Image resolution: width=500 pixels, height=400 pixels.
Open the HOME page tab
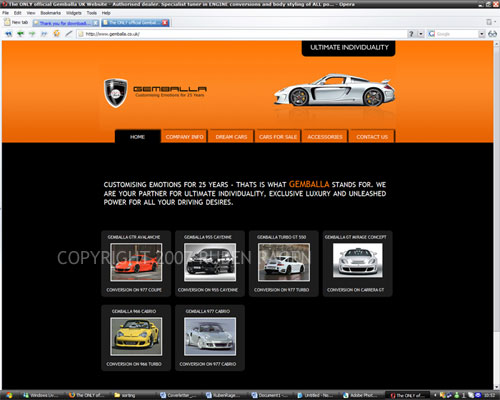click(x=137, y=137)
